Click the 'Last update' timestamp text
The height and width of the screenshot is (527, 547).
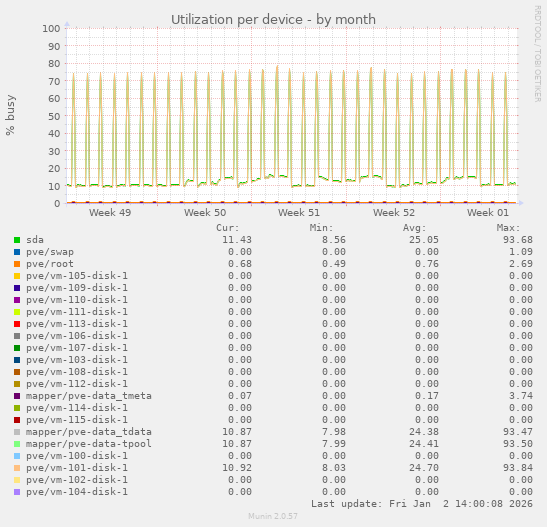coord(422,504)
